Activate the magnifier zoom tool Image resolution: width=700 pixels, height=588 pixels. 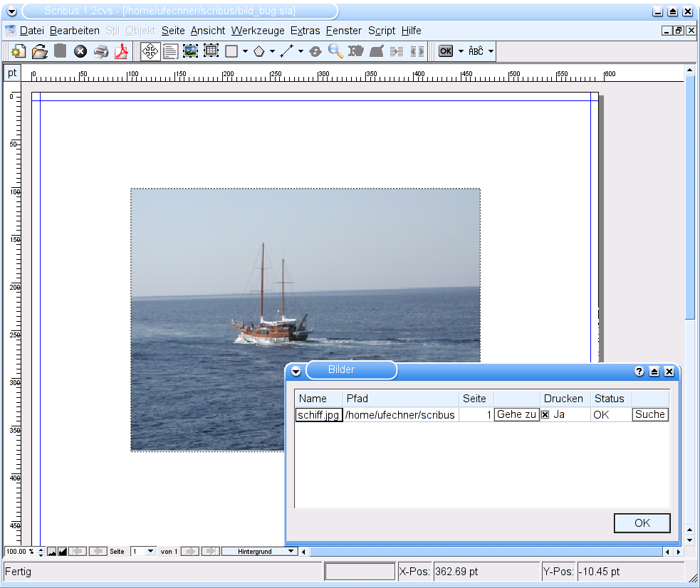pos(335,51)
